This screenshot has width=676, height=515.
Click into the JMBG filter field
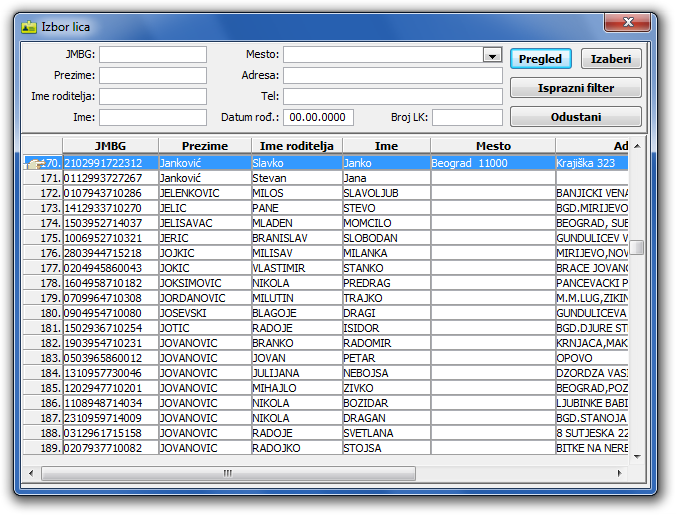point(152,55)
